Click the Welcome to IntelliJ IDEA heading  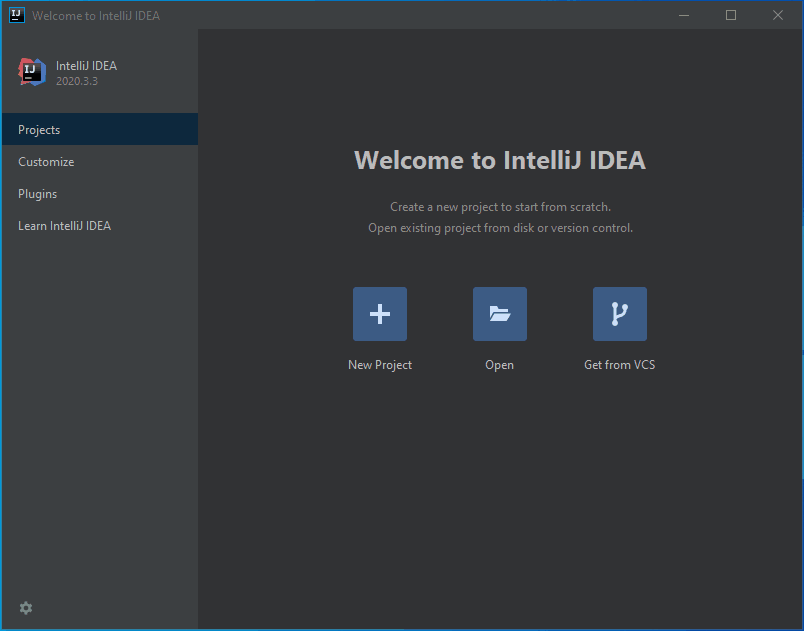(499, 160)
